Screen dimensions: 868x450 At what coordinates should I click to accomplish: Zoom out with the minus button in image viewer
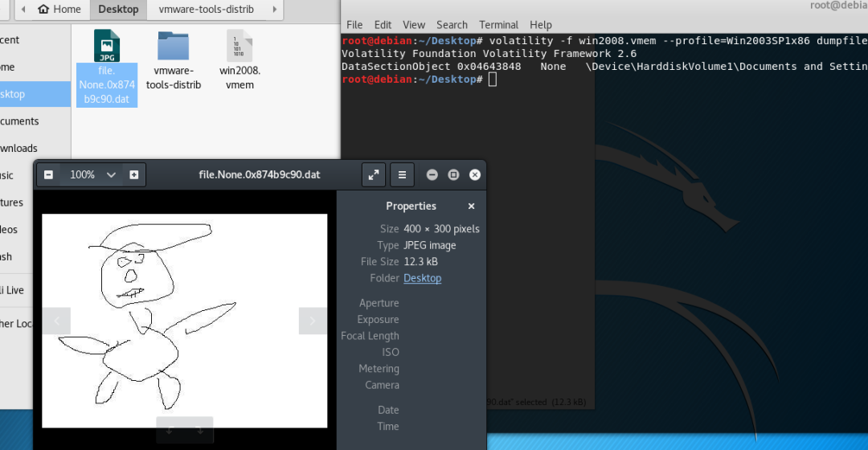(x=49, y=175)
